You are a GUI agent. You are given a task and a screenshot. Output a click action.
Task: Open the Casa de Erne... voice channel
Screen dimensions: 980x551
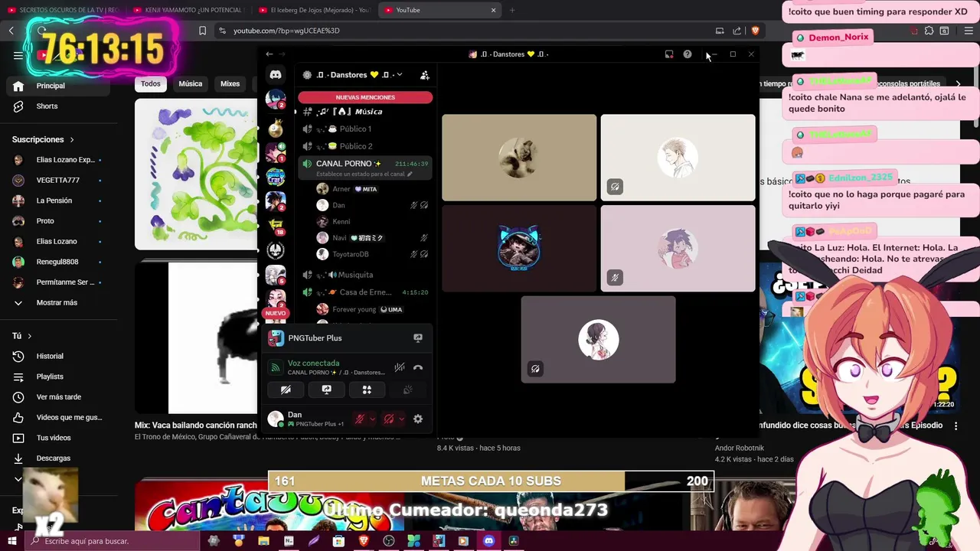coord(365,292)
